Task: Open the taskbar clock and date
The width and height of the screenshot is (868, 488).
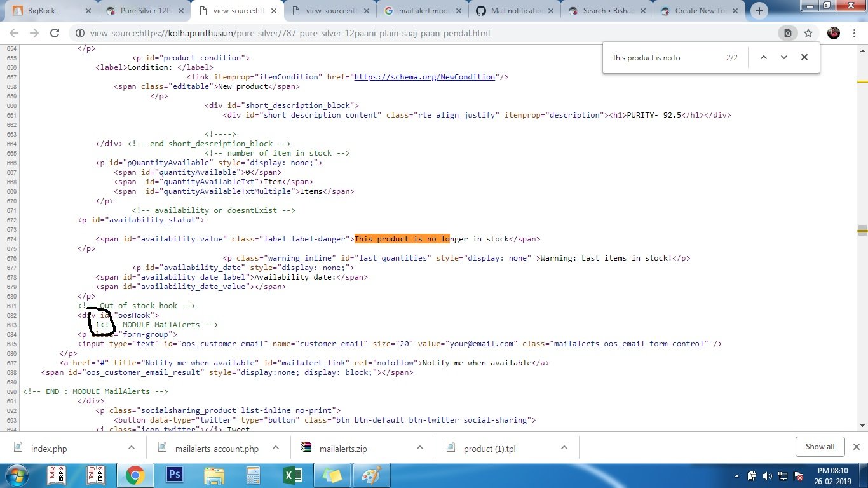Action: tap(833, 475)
